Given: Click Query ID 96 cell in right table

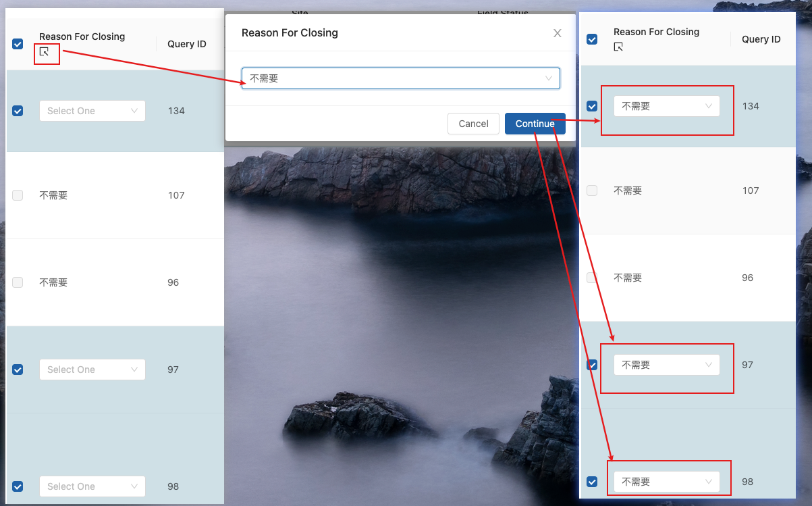Looking at the screenshot, I should [748, 278].
